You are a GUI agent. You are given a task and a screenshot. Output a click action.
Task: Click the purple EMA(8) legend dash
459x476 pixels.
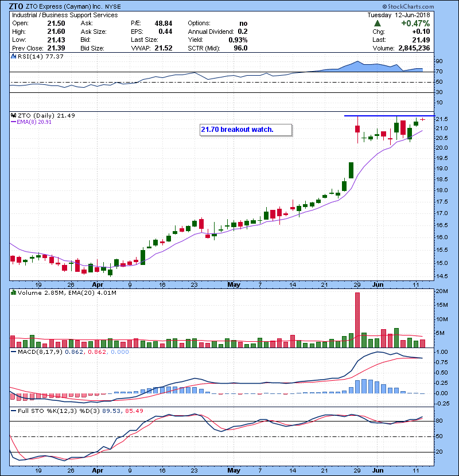[13, 122]
